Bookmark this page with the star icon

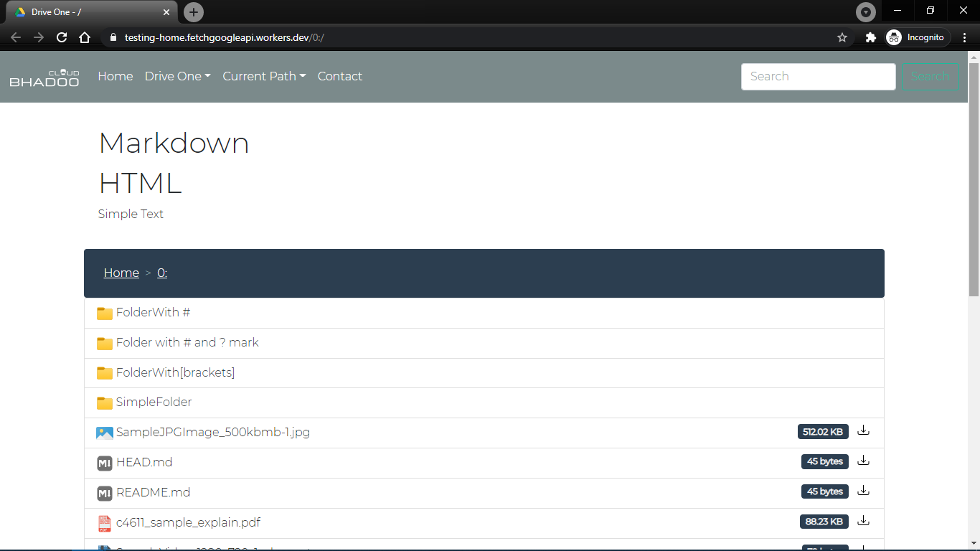point(842,37)
